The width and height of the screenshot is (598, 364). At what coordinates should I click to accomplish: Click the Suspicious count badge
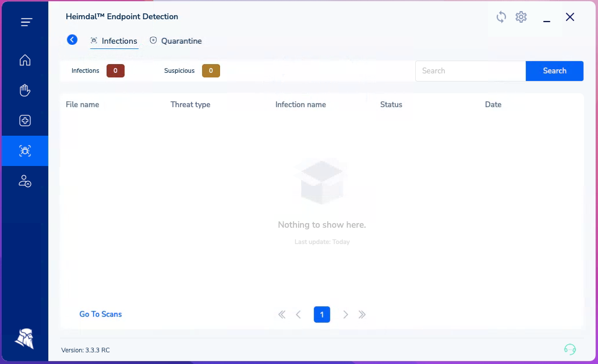pos(211,70)
